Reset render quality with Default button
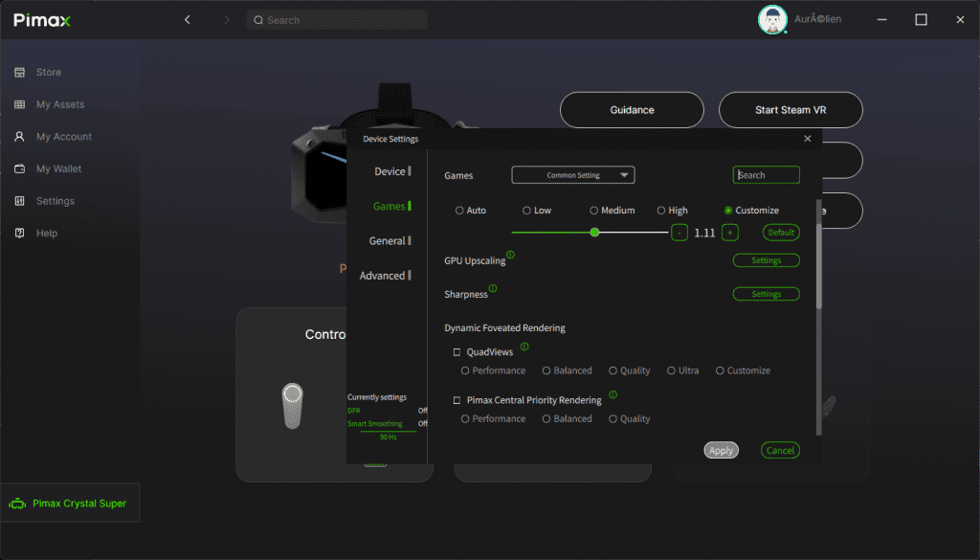This screenshot has width=980, height=560. pos(781,233)
